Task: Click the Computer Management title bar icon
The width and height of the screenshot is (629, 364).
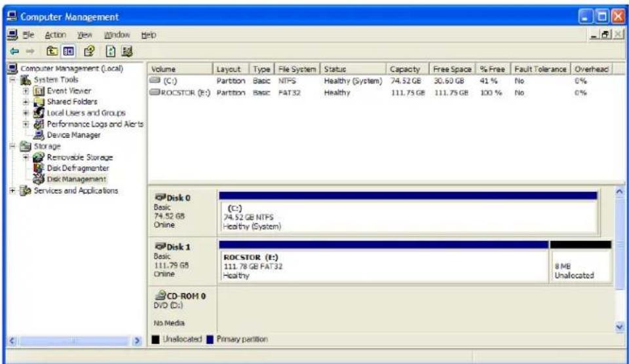Action: point(12,16)
